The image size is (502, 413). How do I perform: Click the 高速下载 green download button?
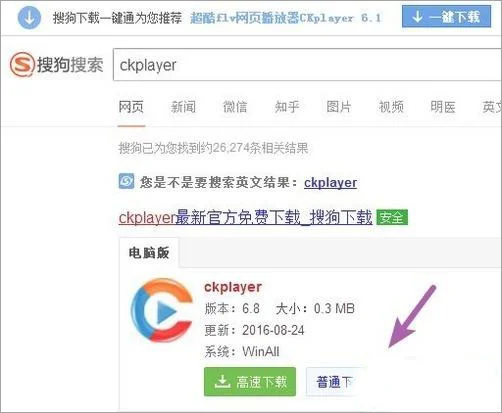250,382
